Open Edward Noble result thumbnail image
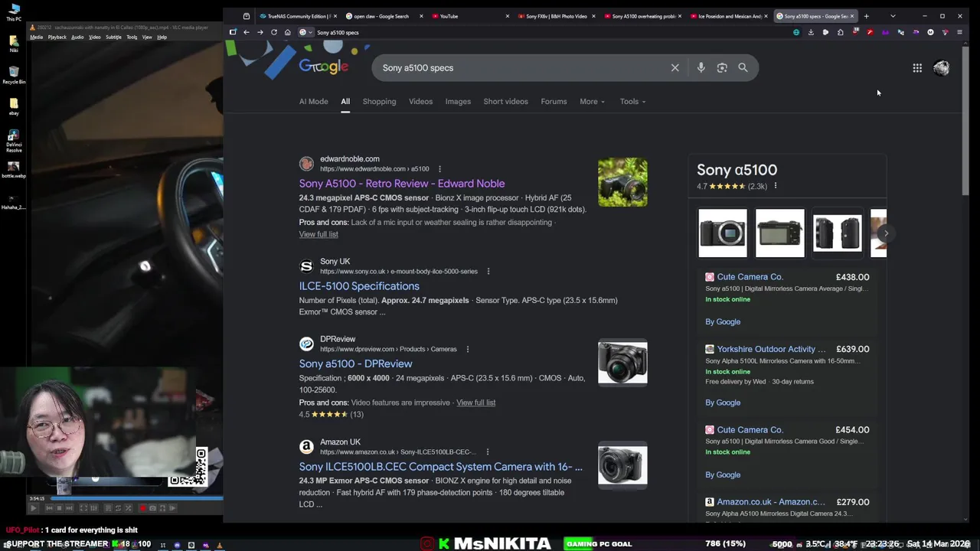The width and height of the screenshot is (980, 551). pos(622,183)
